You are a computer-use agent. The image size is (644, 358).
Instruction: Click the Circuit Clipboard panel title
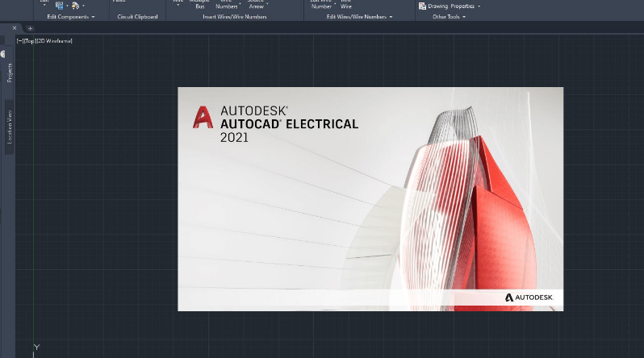tap(137, 16)
